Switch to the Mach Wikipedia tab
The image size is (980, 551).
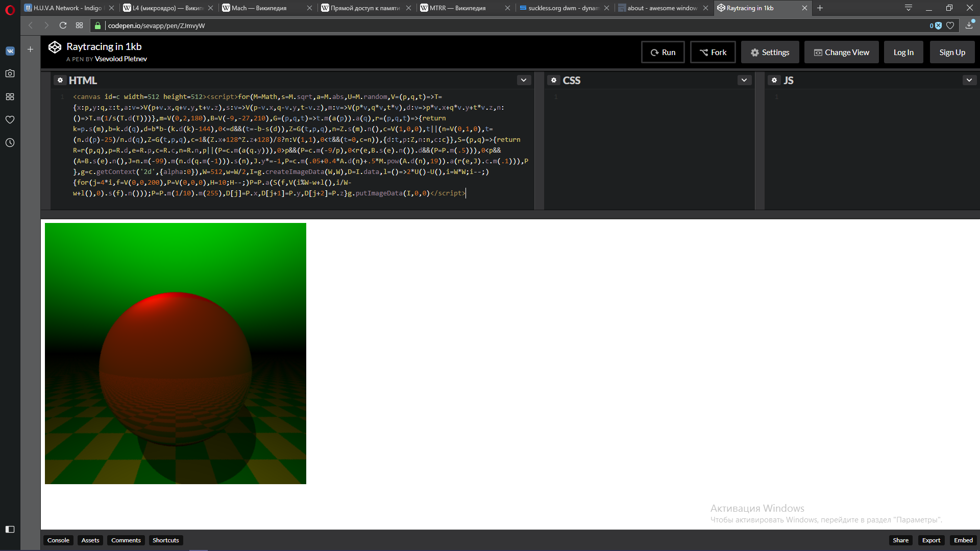point(259,8)
